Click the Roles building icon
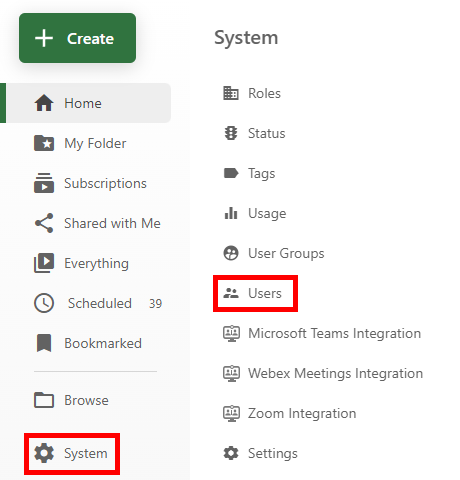This screenshot has width=460, height=480. tap(231, 93)
